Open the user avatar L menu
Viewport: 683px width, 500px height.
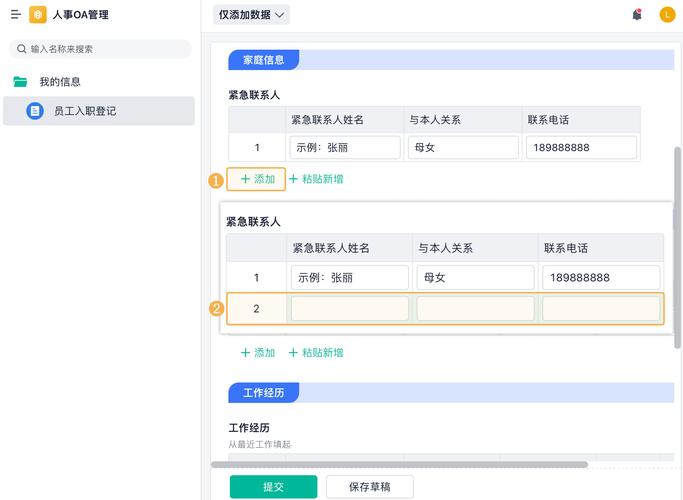[x=667, y=15]
